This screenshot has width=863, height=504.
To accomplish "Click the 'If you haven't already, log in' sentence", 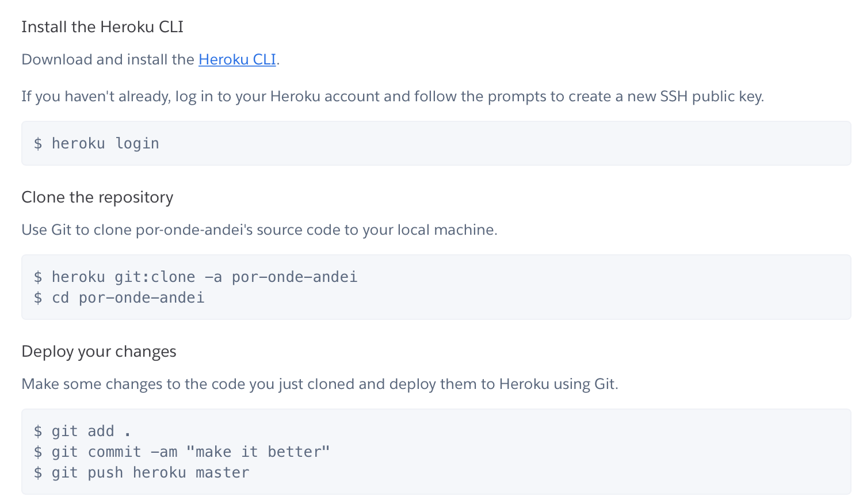I will click(393, 96).
